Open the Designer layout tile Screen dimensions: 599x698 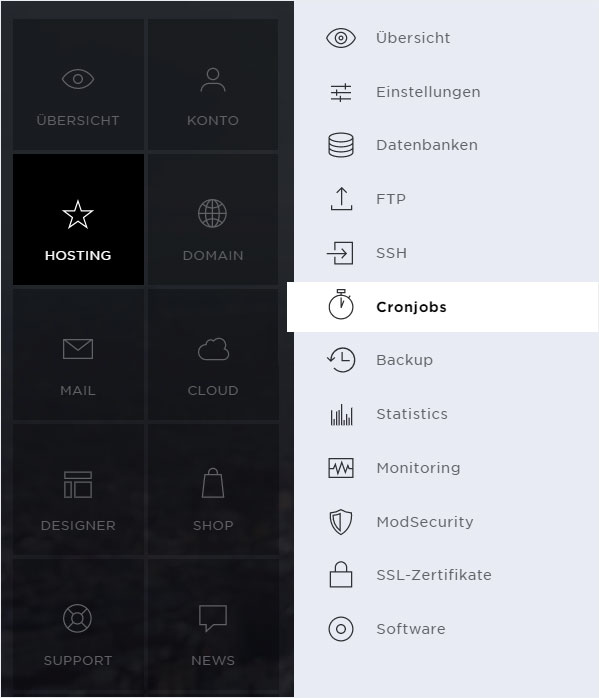(x=78, y=489)
